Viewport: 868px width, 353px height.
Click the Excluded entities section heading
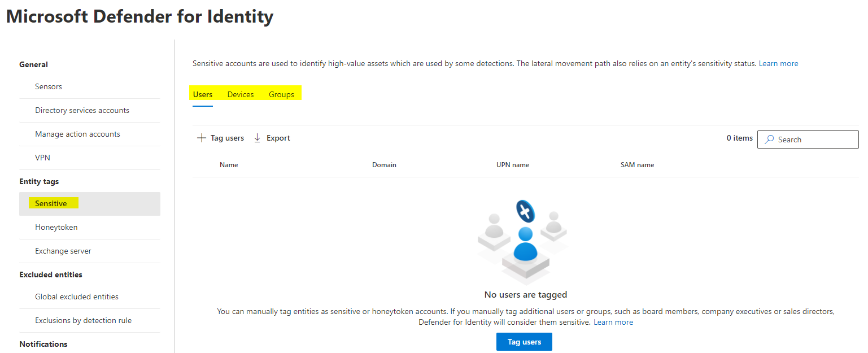tap(51, 274)
